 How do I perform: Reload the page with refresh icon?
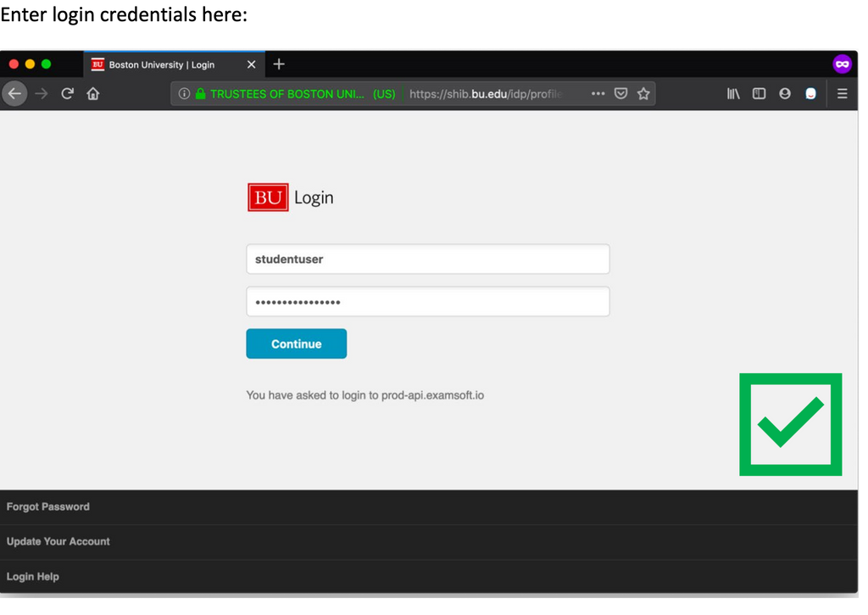coord(68,93)
